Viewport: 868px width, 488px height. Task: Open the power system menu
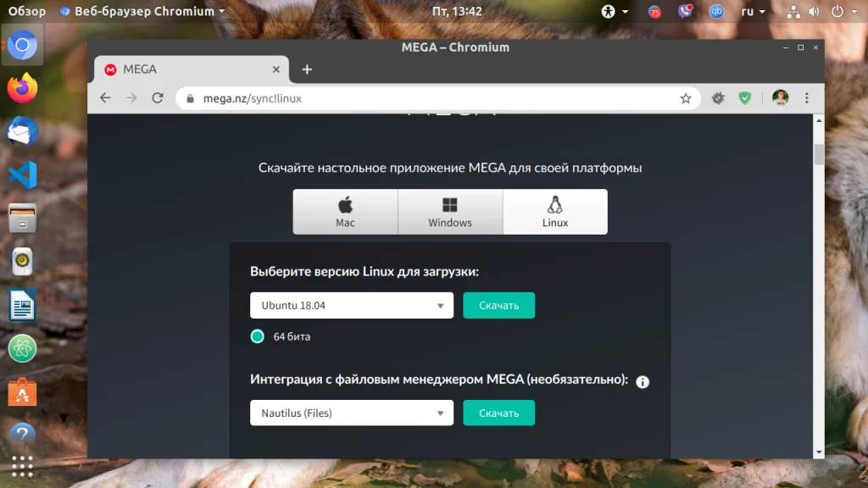point(844,12)
